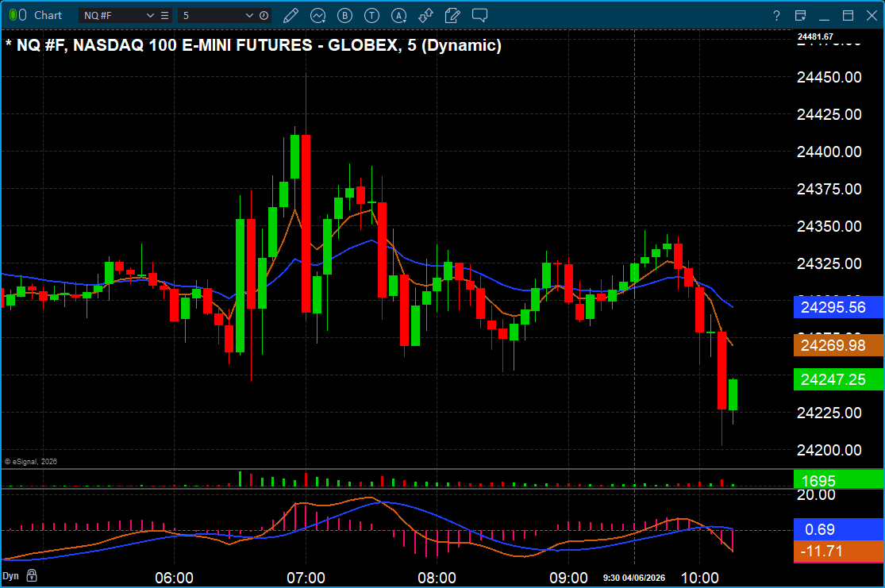
Task: Maximize the chart window
Action: point(848,16)
